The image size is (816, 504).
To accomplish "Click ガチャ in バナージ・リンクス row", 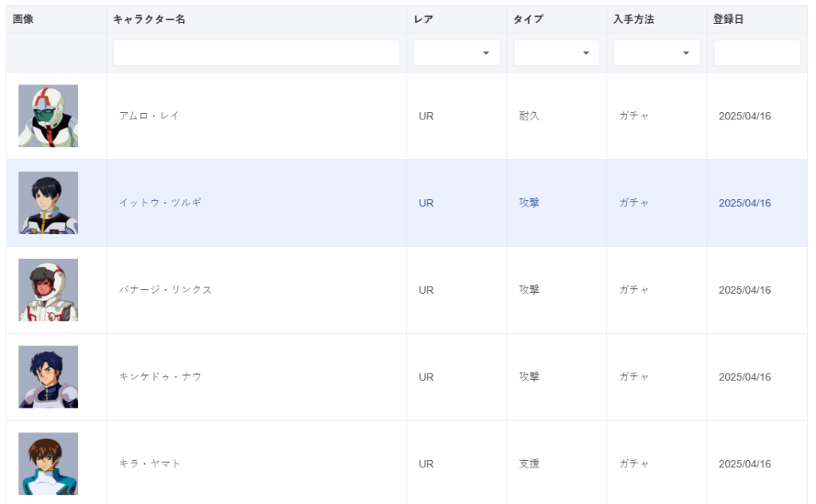I will pyautogui.click(x=634, y=289).
